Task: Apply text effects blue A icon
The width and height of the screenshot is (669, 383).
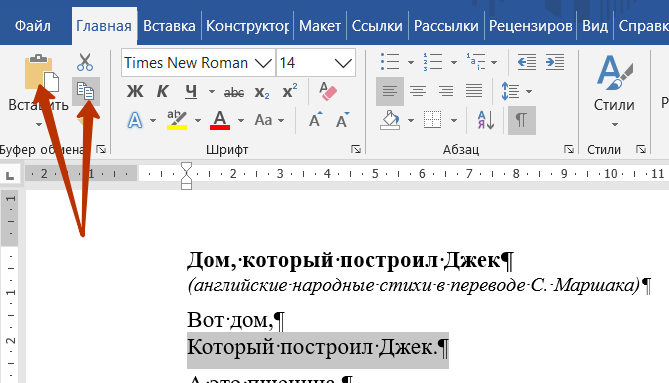Action: coord(135,120)
